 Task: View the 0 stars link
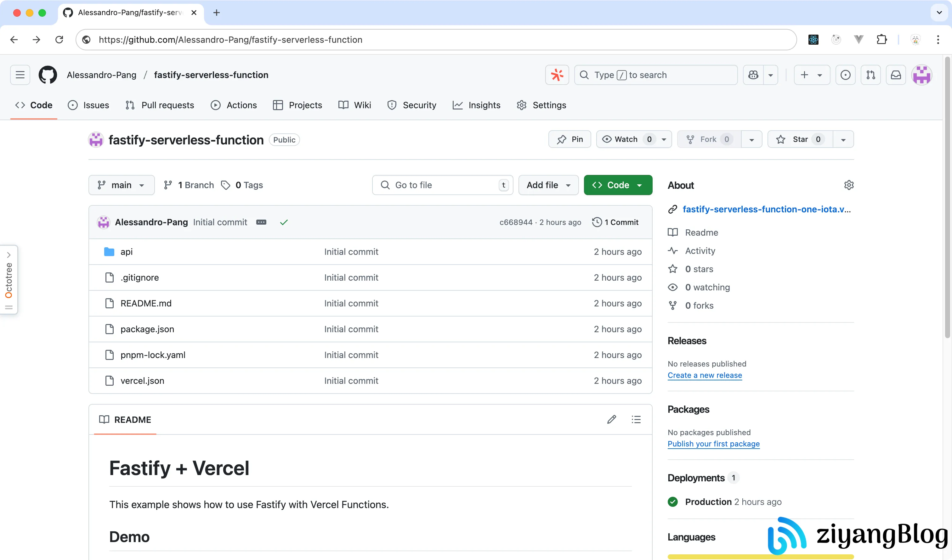[x=699, y=269]
